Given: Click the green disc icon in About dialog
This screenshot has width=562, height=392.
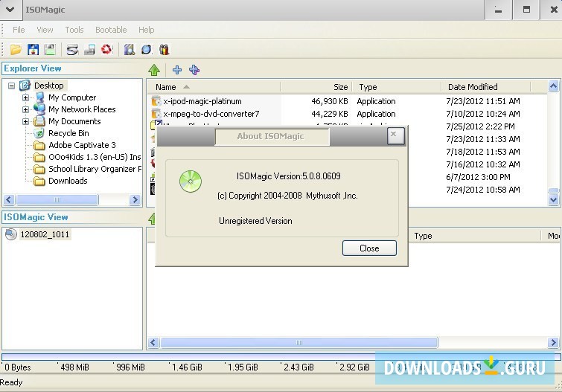Looking at the screenshot, I should [x=191, y=181].
